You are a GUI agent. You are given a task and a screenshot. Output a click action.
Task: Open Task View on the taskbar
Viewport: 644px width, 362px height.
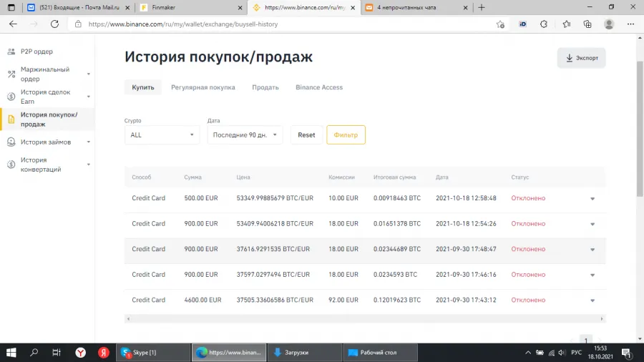point(57,353)
